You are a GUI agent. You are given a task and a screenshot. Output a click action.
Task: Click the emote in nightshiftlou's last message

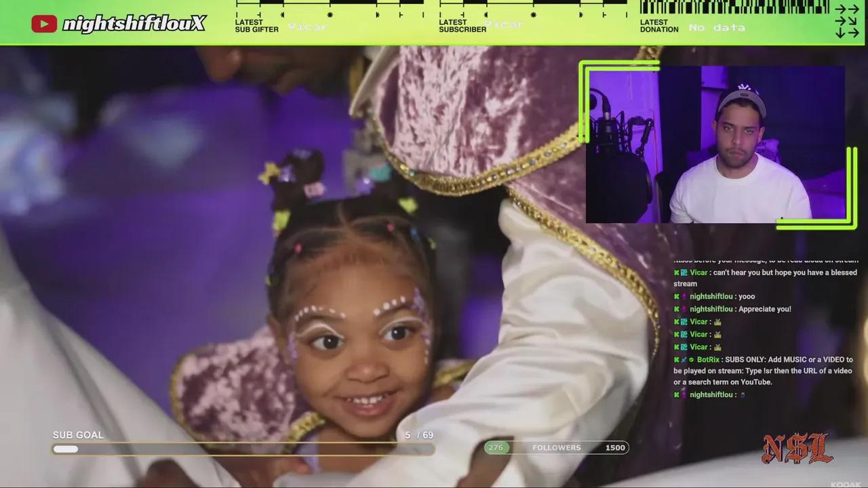click(743, 394)
